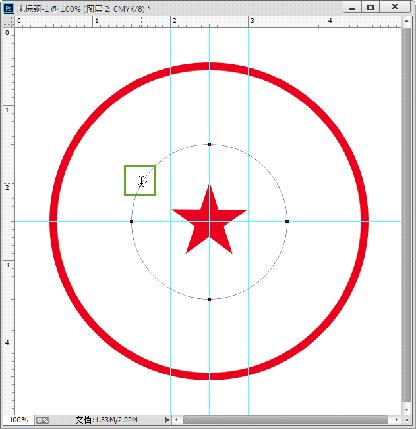416x429 pixels.
Task: Click the vertical scrollbar down arrow
Action: pos(406,410)
